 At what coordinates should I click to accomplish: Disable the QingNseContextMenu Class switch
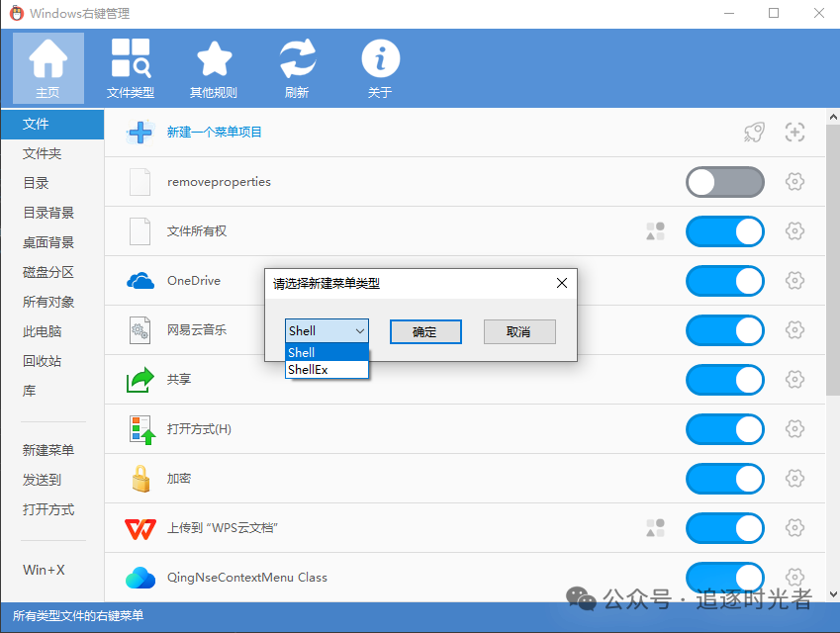[x=725, y=577]
